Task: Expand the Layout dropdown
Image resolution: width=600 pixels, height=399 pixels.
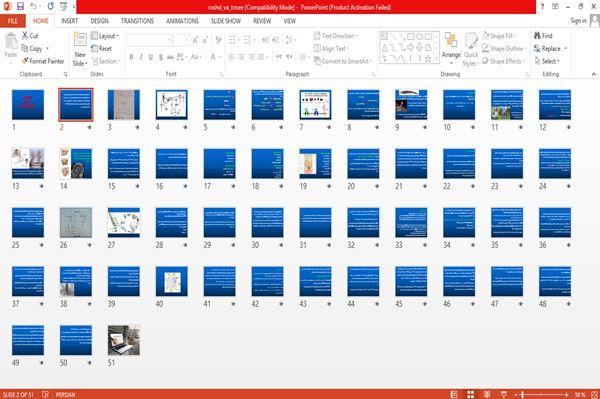Action: click(105, 36)
